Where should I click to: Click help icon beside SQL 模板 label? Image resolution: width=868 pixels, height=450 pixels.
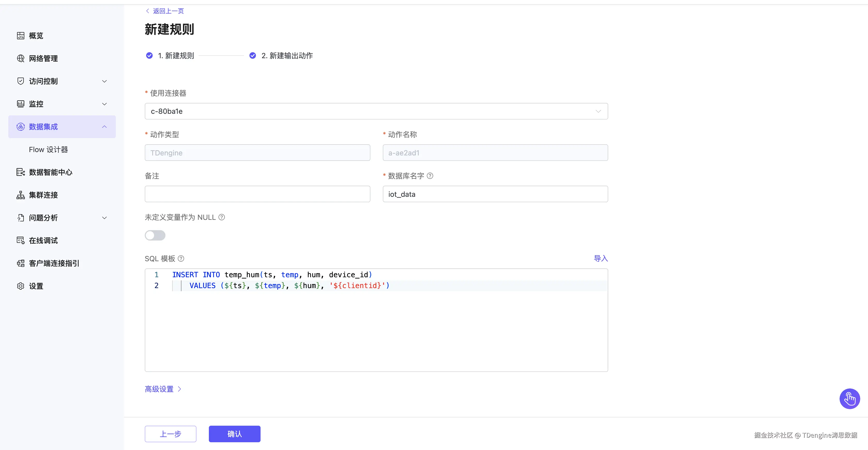tap(181, 259)
